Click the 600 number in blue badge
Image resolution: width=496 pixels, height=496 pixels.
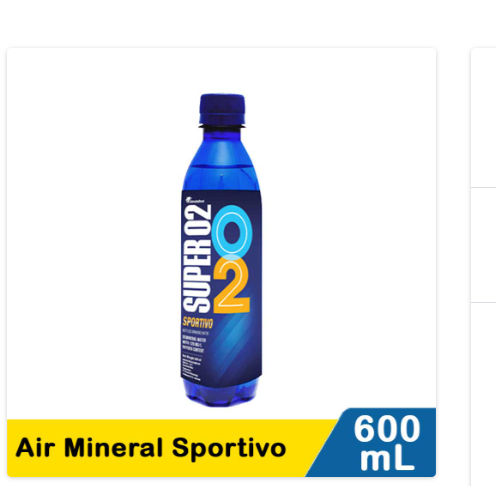pyautogui.click(x=387, y=429)
